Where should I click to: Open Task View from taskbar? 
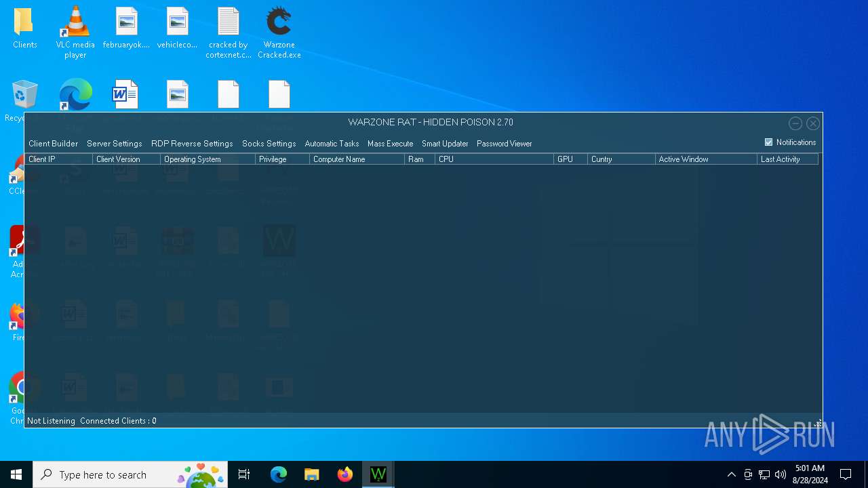click(244, 474)
